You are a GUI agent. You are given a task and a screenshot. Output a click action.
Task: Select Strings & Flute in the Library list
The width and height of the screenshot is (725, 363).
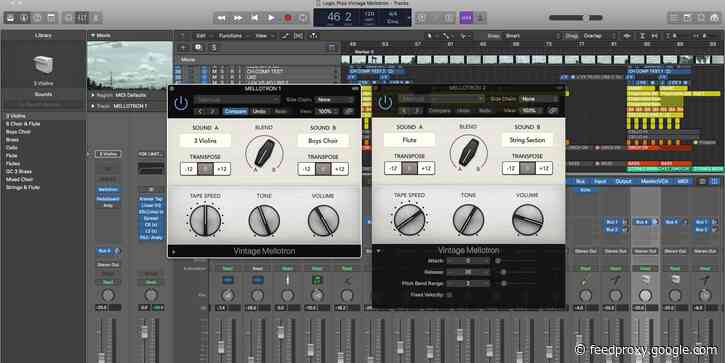pos(23,187)
